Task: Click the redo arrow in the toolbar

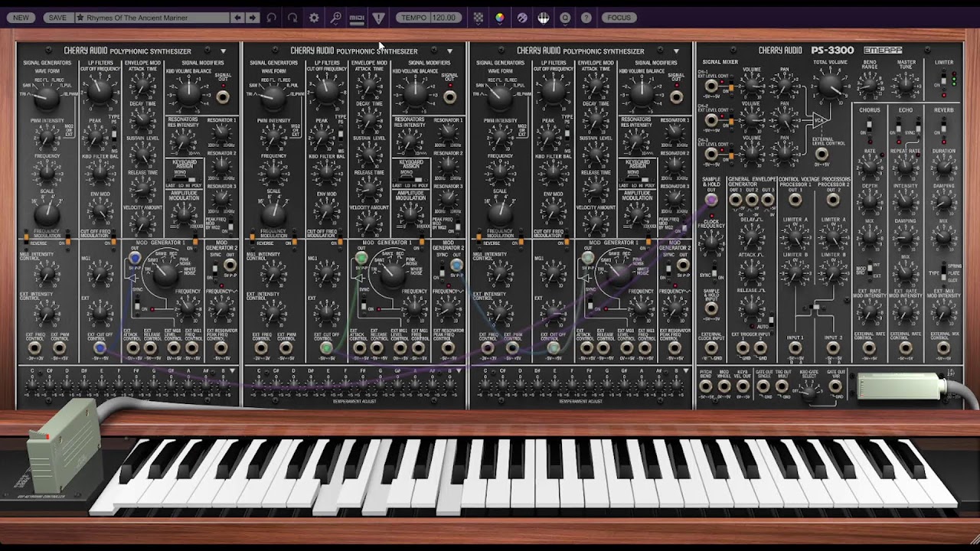Action: (292, 18)
